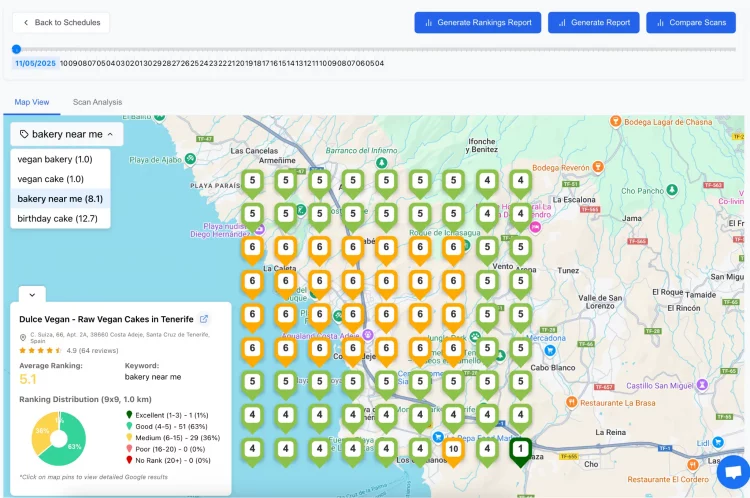Click the dark green rank 1 pin
Viewport: 750px width, 498px height.
point(520,452)
